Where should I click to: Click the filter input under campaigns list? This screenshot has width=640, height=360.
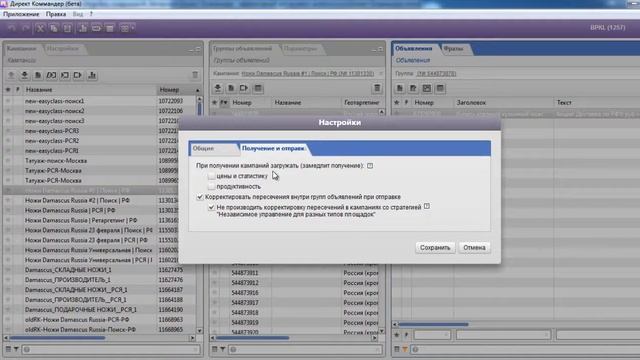(x=111, y=349)
